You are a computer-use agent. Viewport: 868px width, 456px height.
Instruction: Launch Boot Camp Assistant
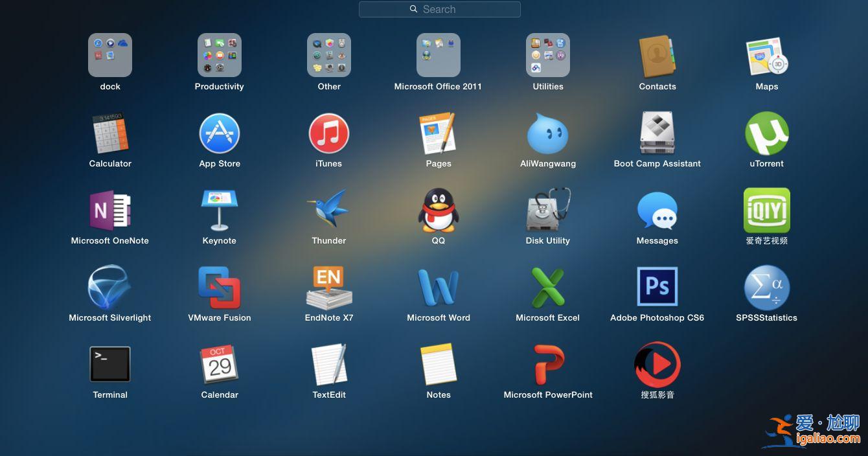click(x=657, y=133)
